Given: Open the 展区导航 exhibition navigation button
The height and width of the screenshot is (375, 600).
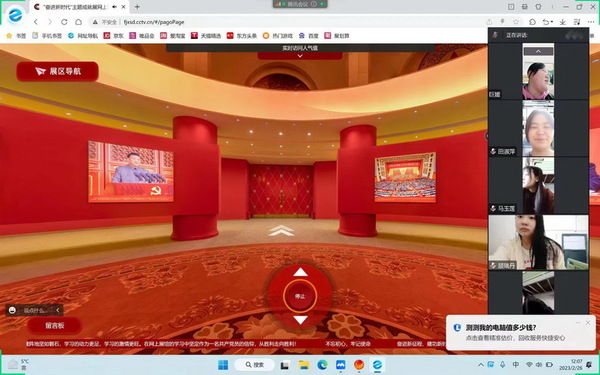Looking at the screenshot, I should pyautogui.click(x=57, y=71).
